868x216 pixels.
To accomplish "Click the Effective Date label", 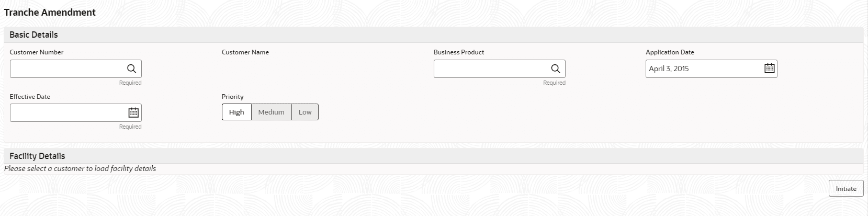I will coord(30,97).
